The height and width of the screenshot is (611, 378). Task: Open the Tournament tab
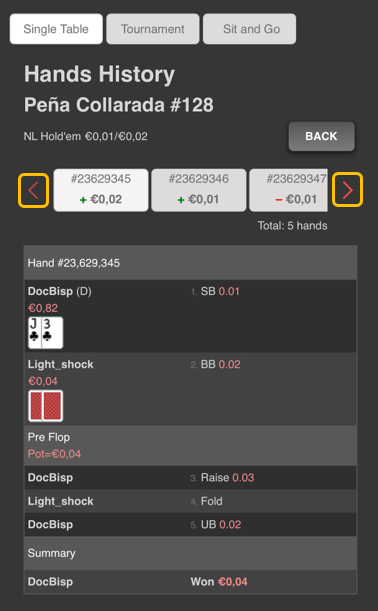(153, 29)
